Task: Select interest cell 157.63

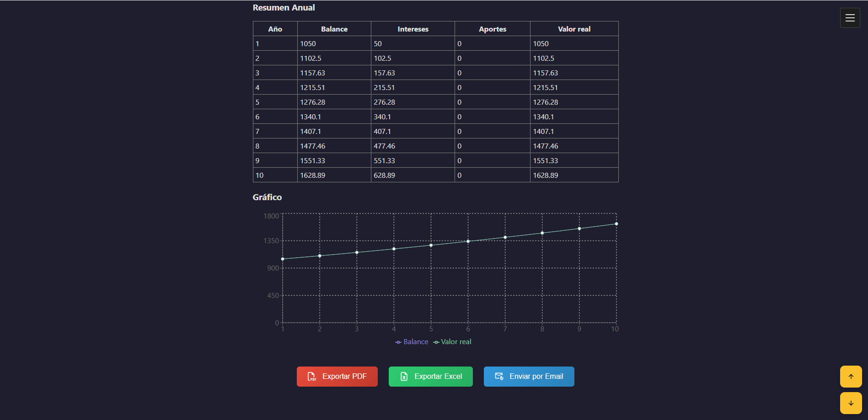Action: point(413,73)
